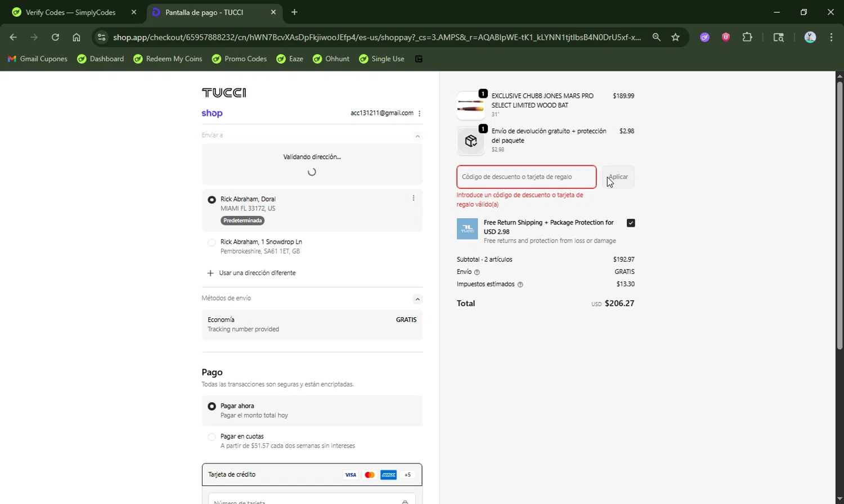Image resolution: width=844 pixels, height=504 pixels.
Task: Click the $206.27 total amount
Action: (619, 304)
